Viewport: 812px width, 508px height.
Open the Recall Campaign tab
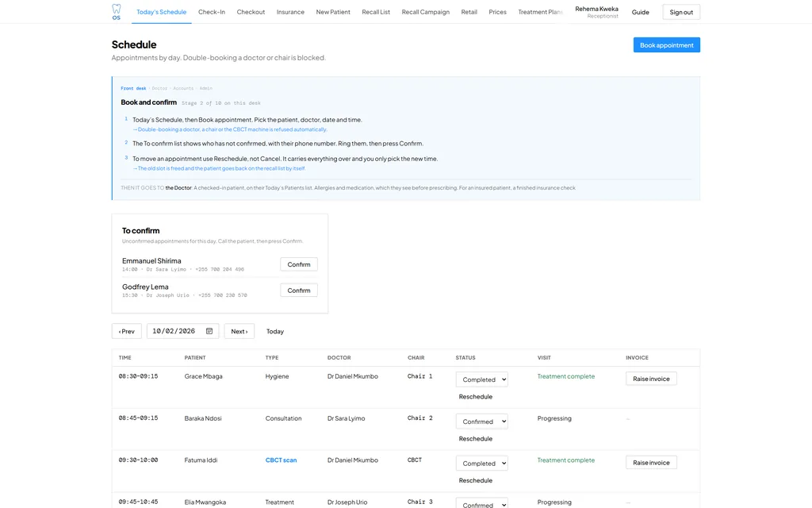point(426,12)
